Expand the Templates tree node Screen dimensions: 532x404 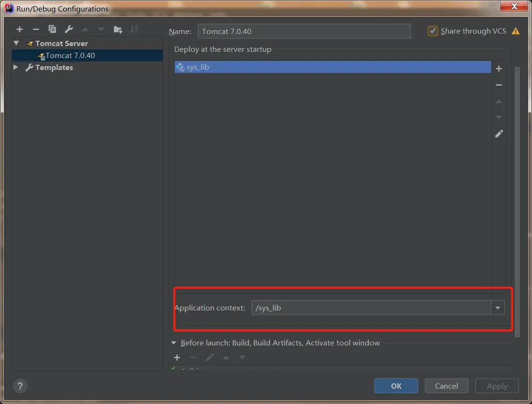[16, 67]
